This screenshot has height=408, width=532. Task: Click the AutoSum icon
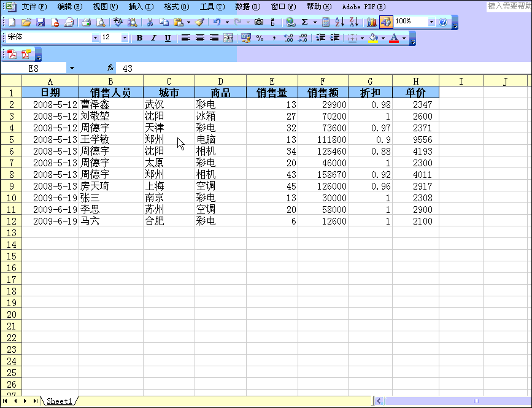304,22
